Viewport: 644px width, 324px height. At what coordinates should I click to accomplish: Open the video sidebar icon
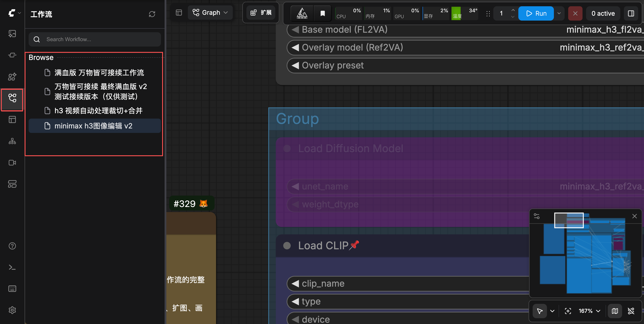[12, 163]
